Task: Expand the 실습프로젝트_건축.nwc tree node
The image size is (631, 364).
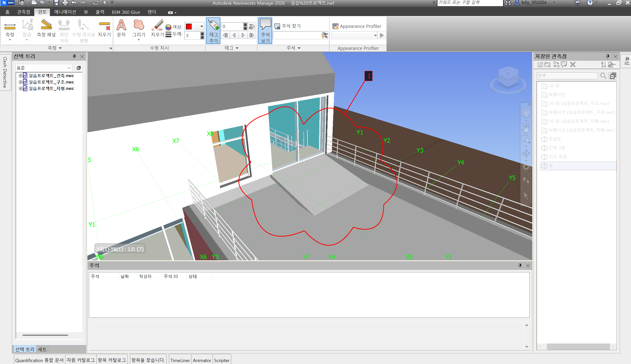Action: point(20,76)
